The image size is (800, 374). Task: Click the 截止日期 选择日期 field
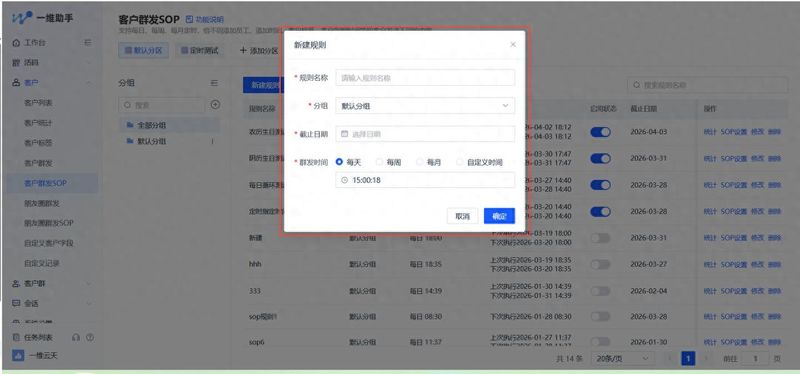pos(425,134)
